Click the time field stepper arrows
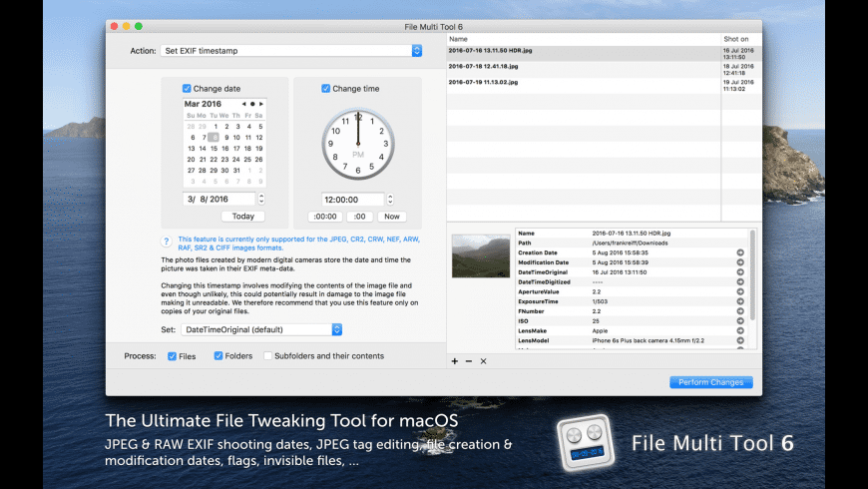Viewport: 868px width, 489px height. pyautogui.click(x=390, y=200)
